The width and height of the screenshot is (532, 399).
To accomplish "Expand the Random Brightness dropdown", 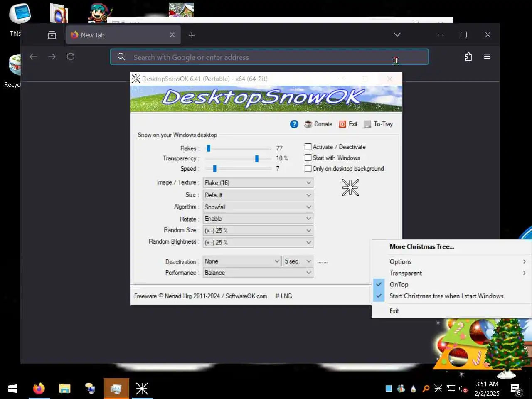I will click(x=258, y=242).
